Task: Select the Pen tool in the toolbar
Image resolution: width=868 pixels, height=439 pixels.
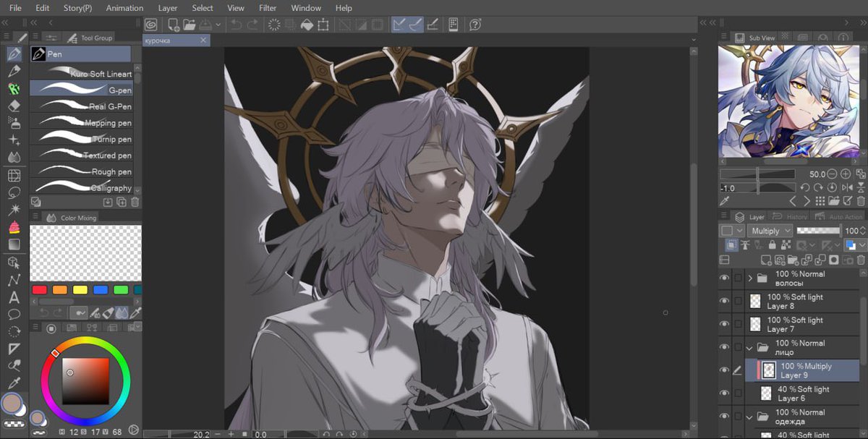Action: point(14,54)
